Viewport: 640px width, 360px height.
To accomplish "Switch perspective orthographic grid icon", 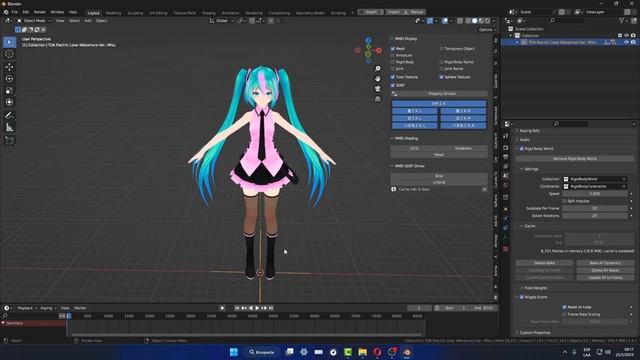I will (x=378, y=99).
